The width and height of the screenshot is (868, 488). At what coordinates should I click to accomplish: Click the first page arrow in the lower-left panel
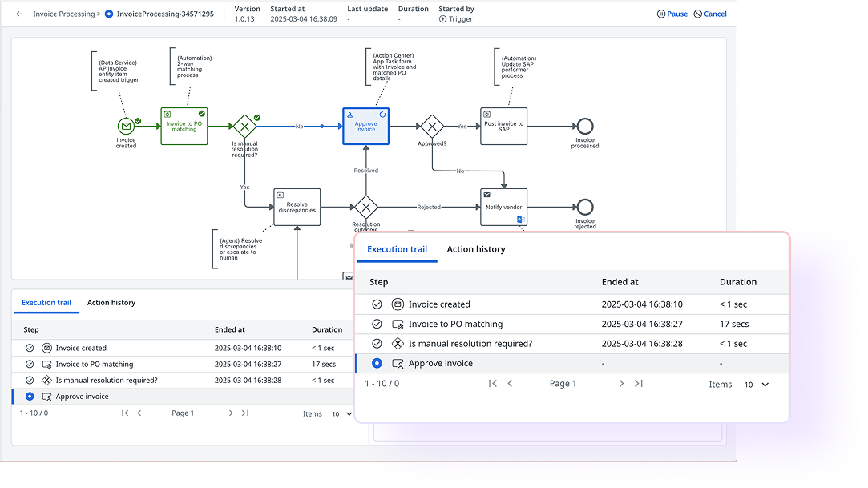pyautogui.click(x=125, y=413)
